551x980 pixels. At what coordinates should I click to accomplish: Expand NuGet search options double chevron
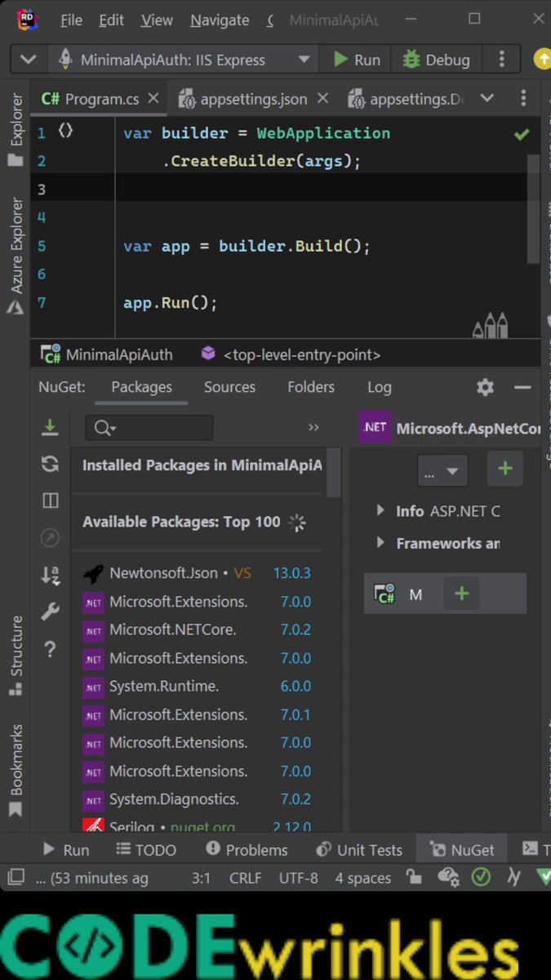(x=313, y=427)
